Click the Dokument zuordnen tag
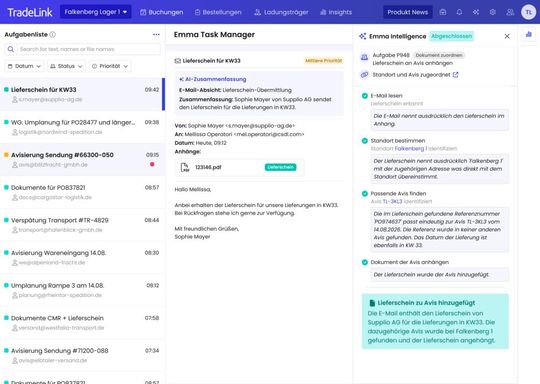The width and height of the screenshot is (540, 384). click(x=438, y=55)
